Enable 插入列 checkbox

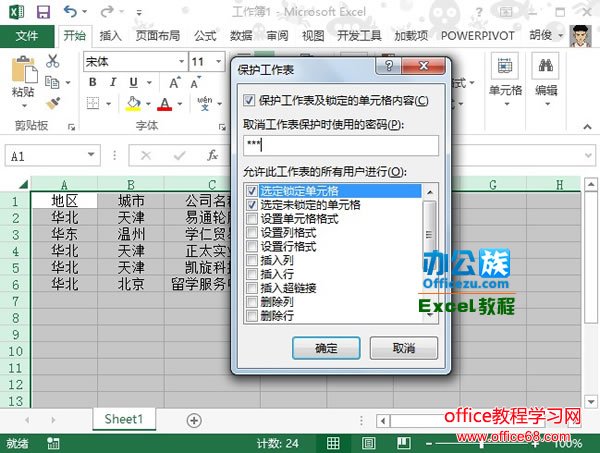252,260
